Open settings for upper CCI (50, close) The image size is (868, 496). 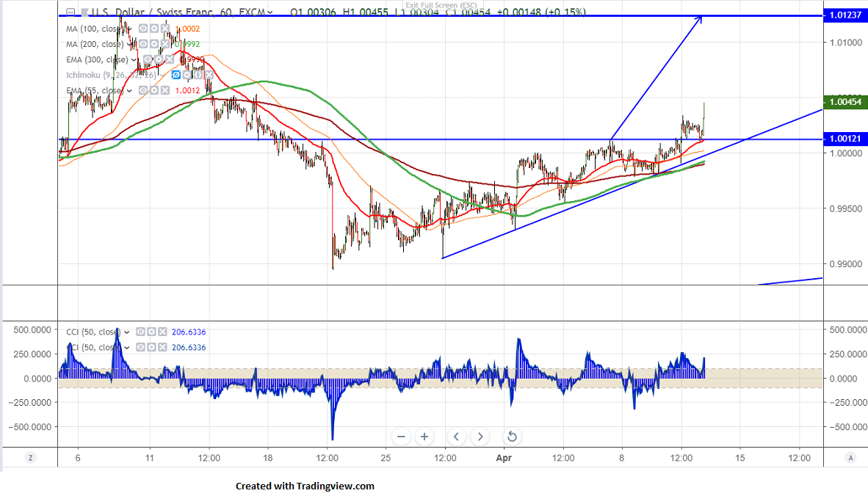coord(152,332)
